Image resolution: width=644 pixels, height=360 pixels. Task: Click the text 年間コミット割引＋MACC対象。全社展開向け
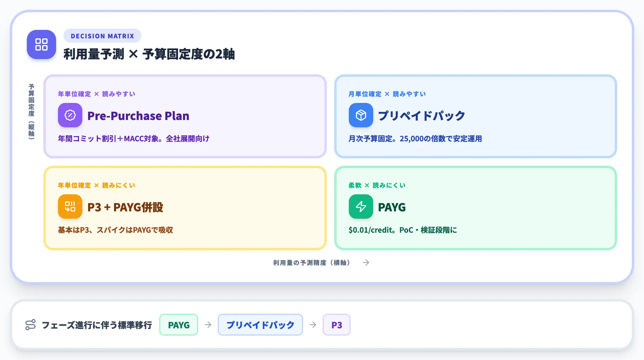coord(134,139)
